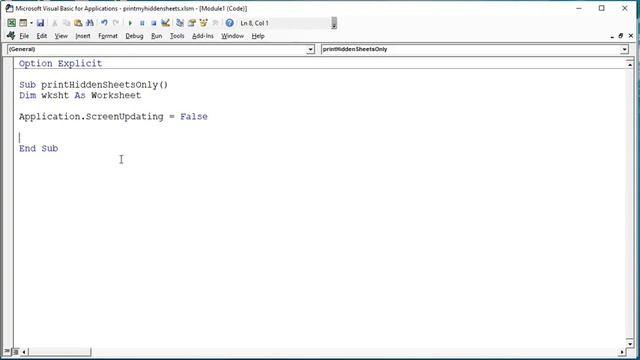Screen dimensions: 640x360
Task: Click vertical scrollbar down arrow
Action: 630,344
